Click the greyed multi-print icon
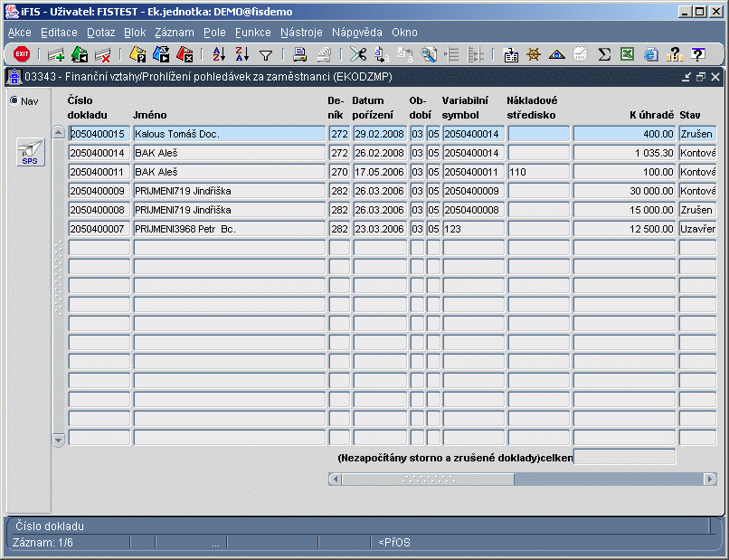Image resolution: width=729 pixels, height=560 pixels. click(x=324, y=55)
